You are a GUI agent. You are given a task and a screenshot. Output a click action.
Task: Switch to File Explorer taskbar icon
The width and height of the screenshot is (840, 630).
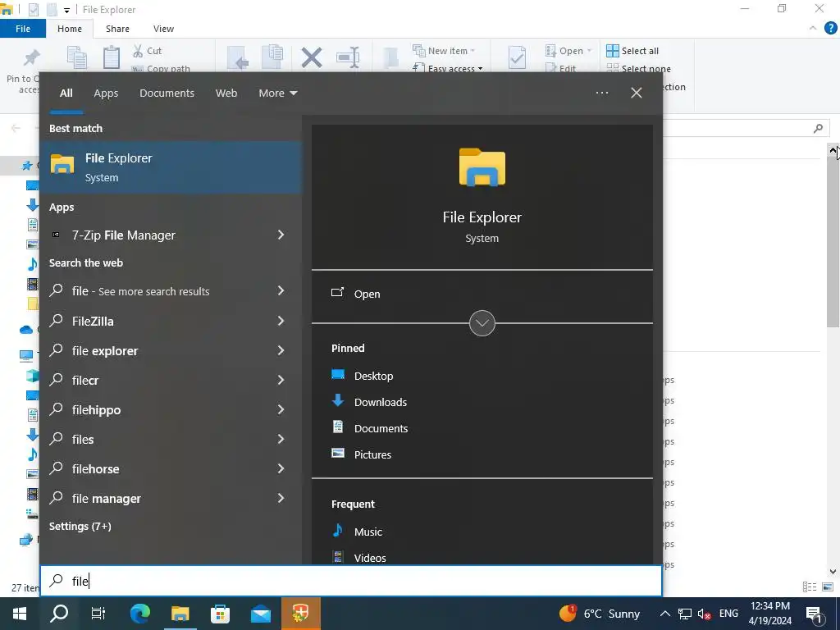pos(180,614)
